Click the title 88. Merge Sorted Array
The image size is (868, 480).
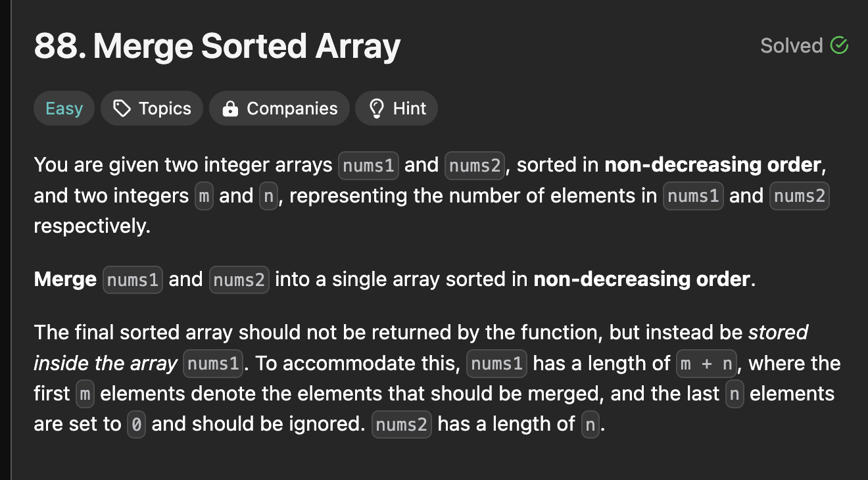[x=217, y=47]
